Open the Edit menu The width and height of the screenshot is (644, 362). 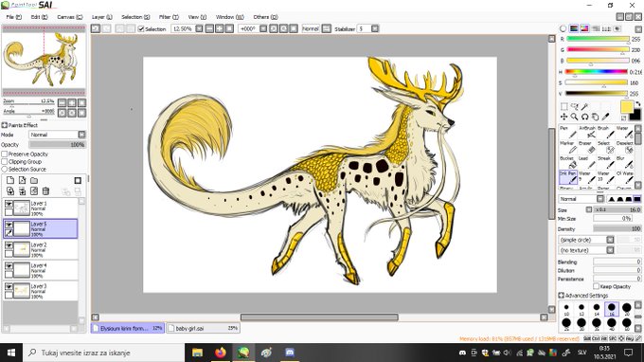point(39,17)
